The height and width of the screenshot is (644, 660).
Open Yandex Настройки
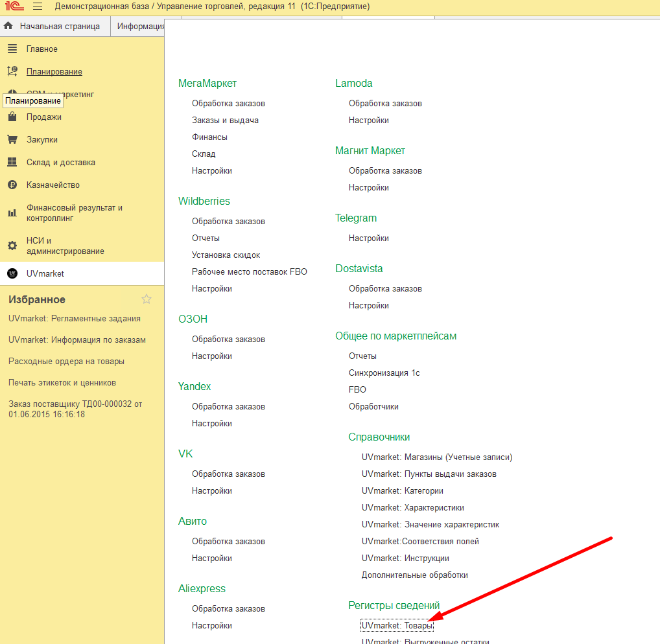tap(212, 423)
